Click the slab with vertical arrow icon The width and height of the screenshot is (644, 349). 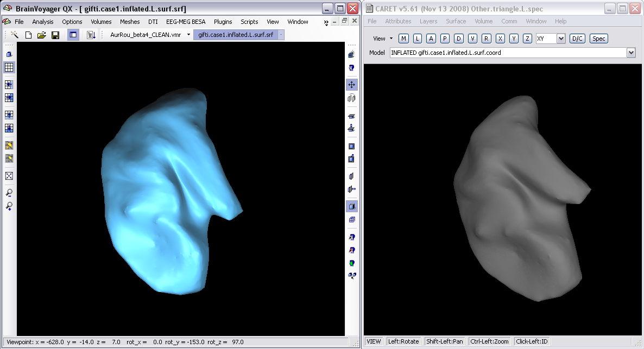351,128
